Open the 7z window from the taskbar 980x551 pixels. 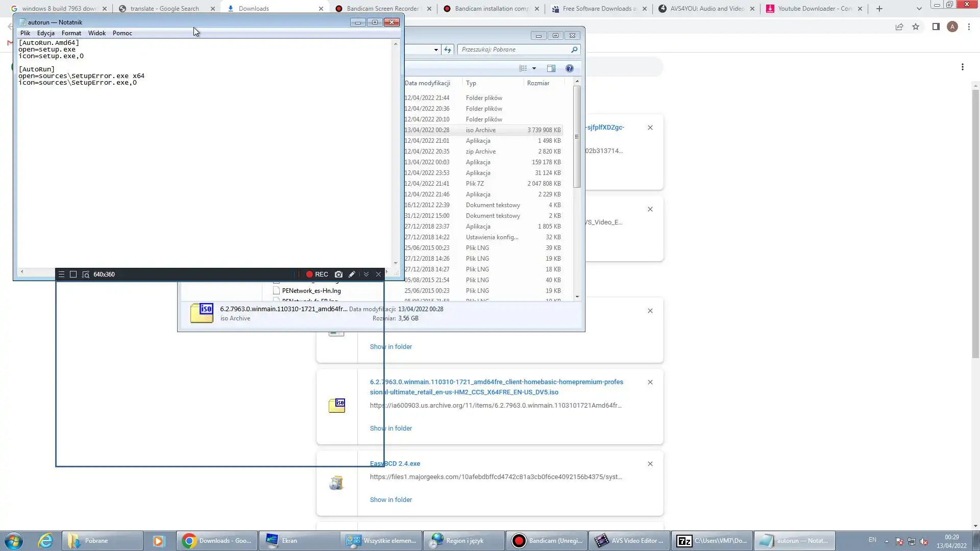point(712,541)
